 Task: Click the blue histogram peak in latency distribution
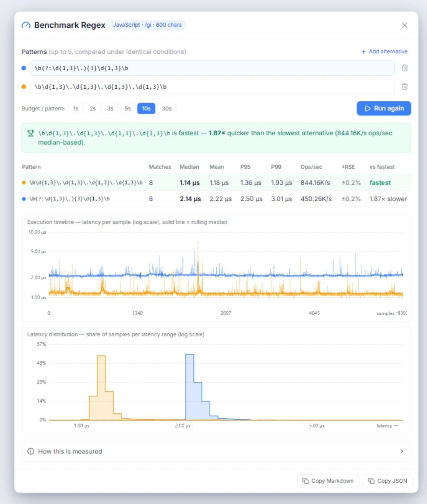click(x=190, y=386)
